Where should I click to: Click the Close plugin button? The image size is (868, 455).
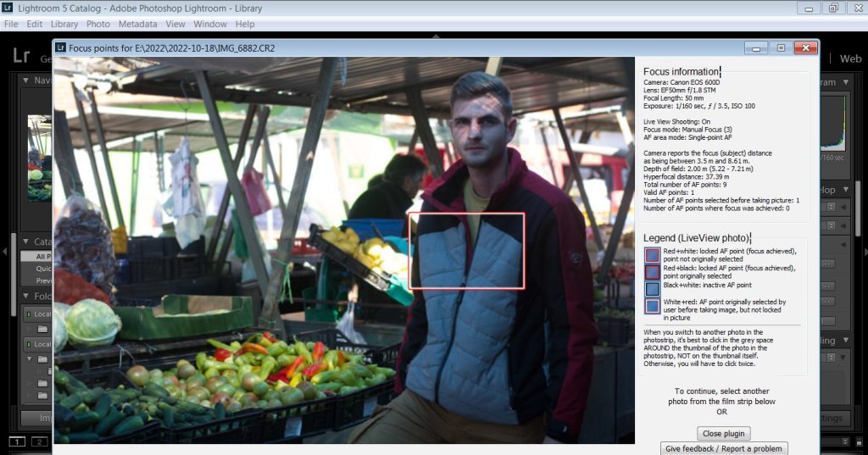[723, 434]
